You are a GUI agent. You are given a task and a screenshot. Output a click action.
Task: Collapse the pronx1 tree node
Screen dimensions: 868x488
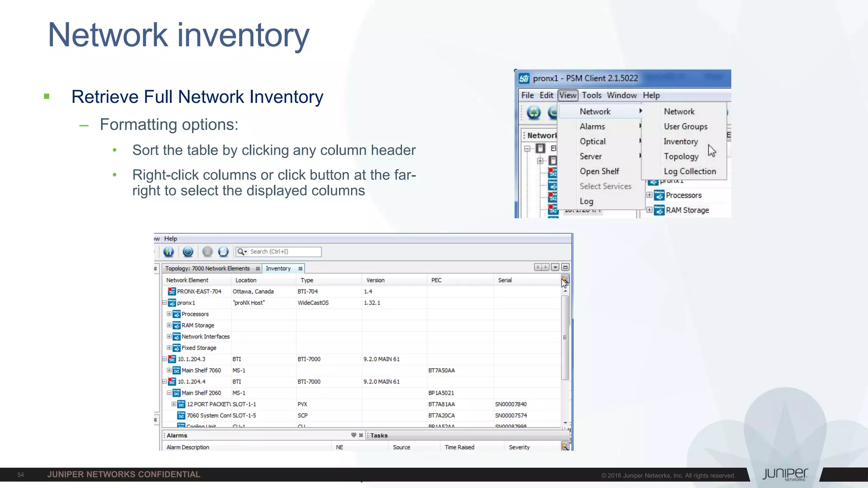pyautogui.click(x=164, y=303)
